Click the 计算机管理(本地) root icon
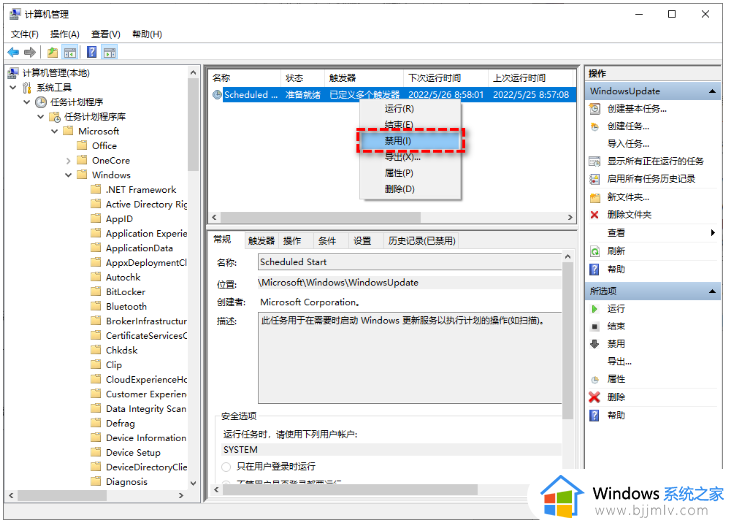 coord(13,73)
